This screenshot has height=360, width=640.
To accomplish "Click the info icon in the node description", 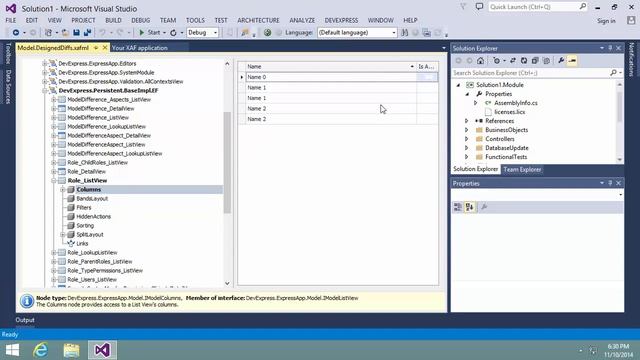I will (27, 301).
